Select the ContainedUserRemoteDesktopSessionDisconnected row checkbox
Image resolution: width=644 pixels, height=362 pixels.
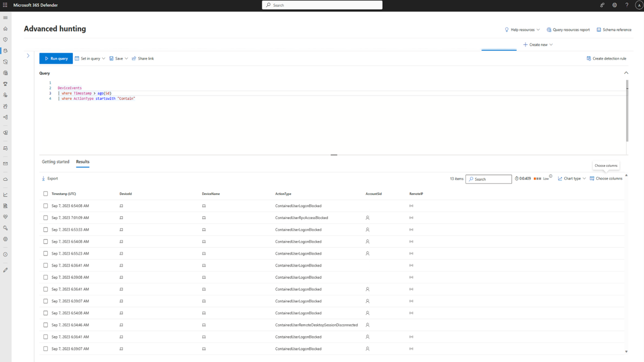point(45,325)
